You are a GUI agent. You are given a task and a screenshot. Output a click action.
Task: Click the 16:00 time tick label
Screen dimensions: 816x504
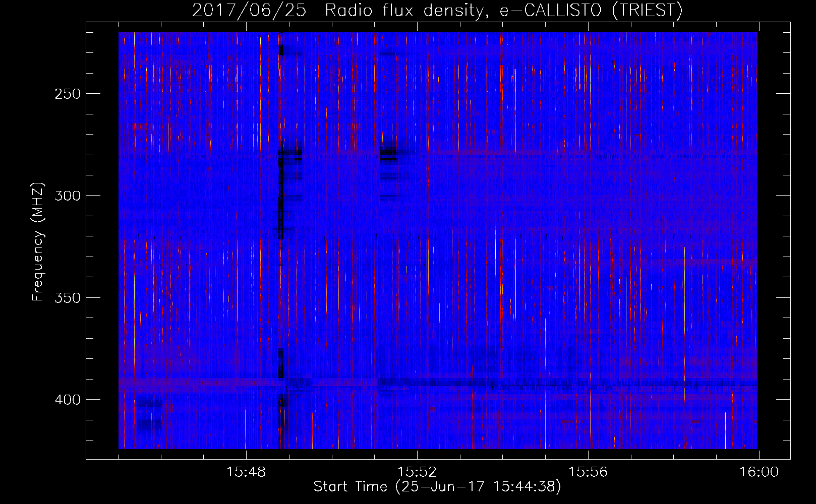(x=759, y=472)
